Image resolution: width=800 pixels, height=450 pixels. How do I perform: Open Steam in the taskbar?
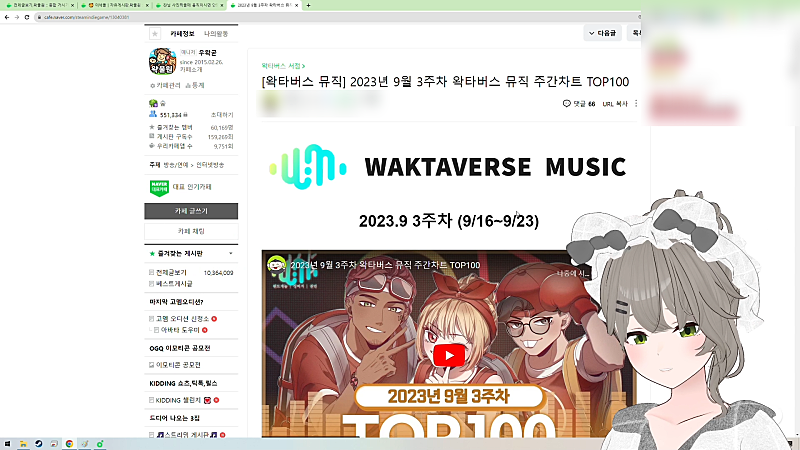coord(38,444)
